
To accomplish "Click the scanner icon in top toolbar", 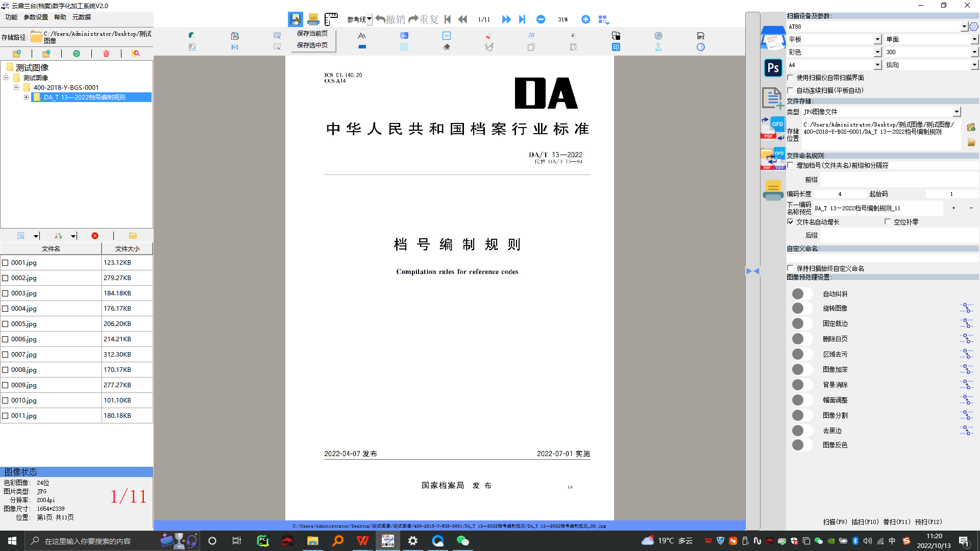I will point(313,19).
